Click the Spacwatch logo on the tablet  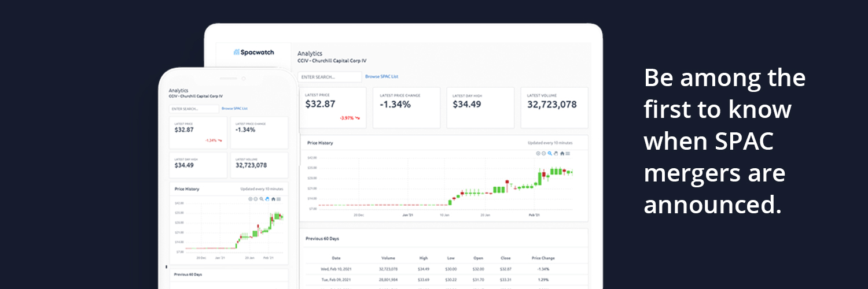click(254, 52)
